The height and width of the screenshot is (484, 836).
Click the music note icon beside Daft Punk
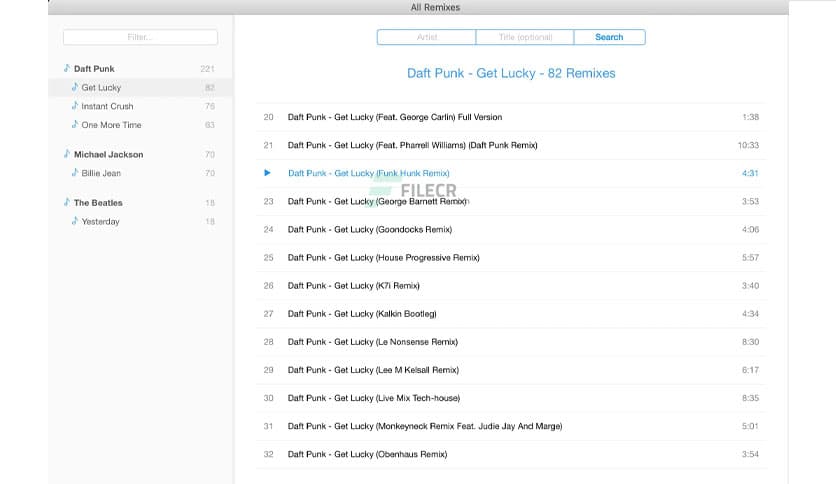[67, 68]
